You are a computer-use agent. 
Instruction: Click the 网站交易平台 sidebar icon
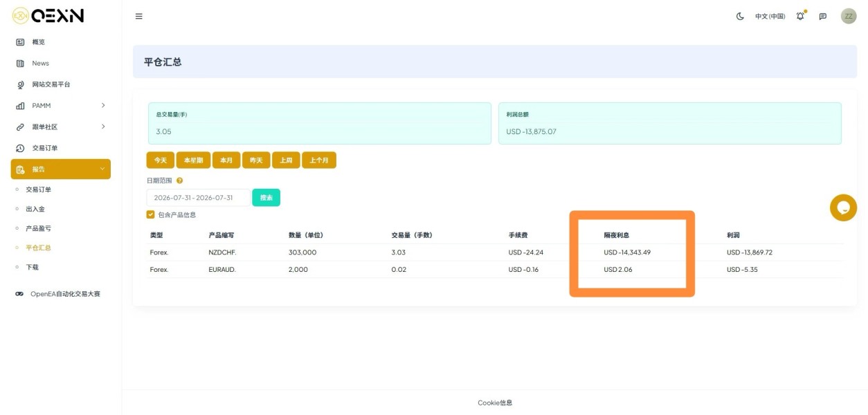tap(20, 84)
